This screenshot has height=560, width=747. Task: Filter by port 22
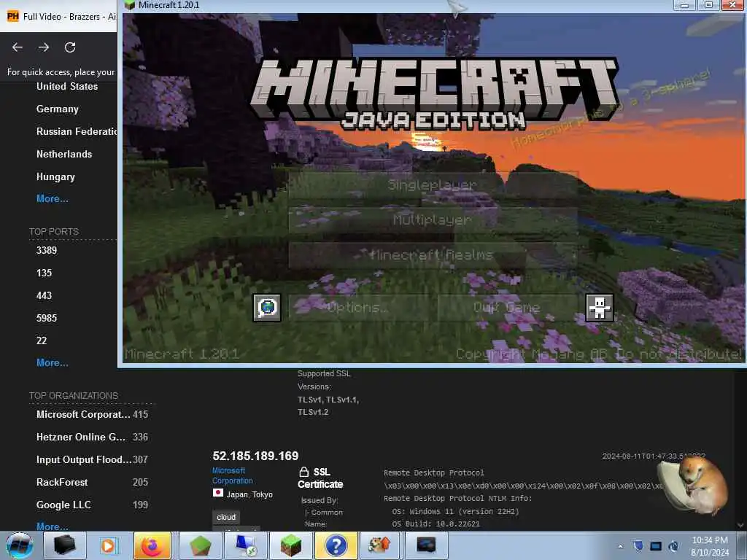coord(42,341)
